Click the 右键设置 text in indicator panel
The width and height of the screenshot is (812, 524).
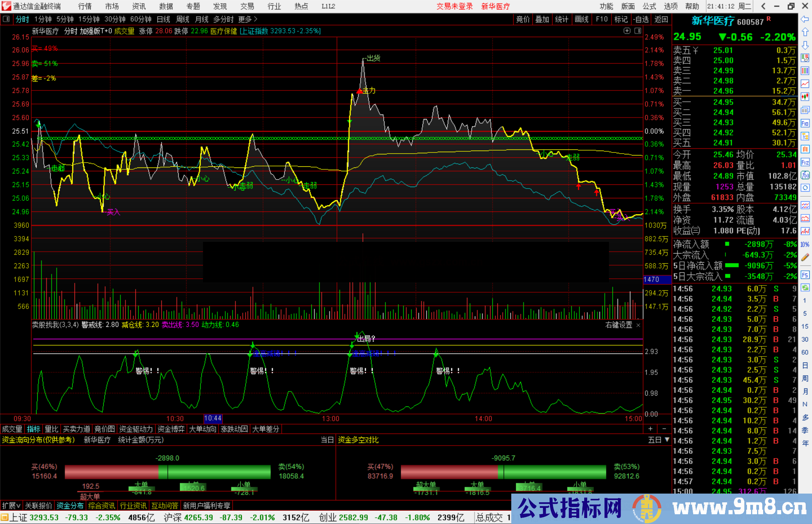(618, 325)
